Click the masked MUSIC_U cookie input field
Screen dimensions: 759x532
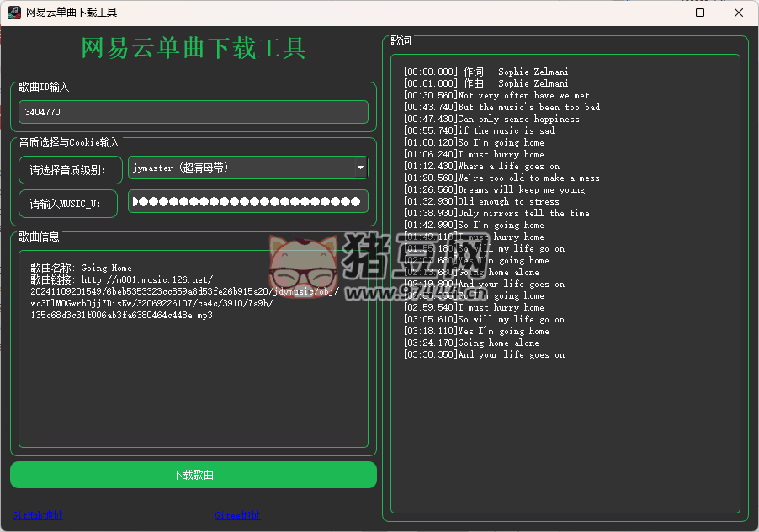pyautogui.click(x=248, y=201)
